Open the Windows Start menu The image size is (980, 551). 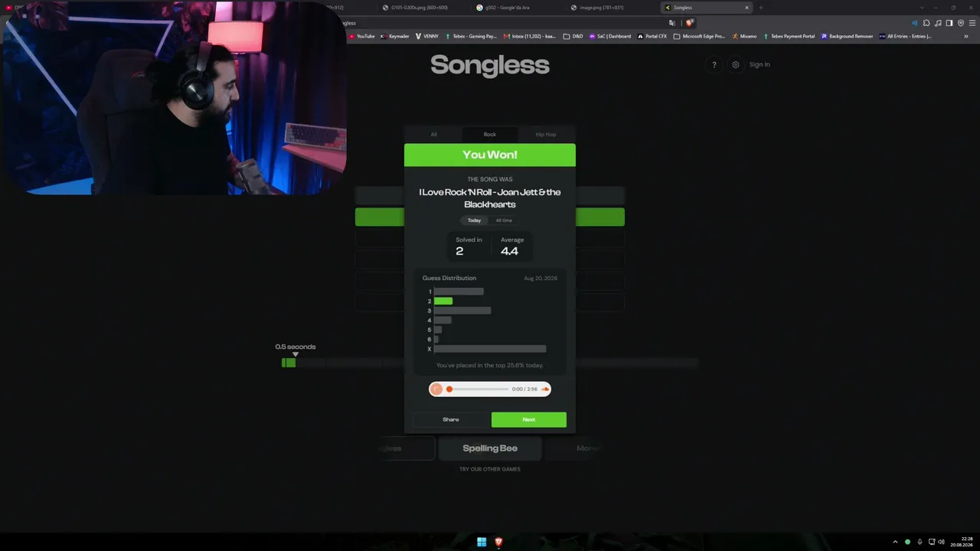[x=482, y=542]
